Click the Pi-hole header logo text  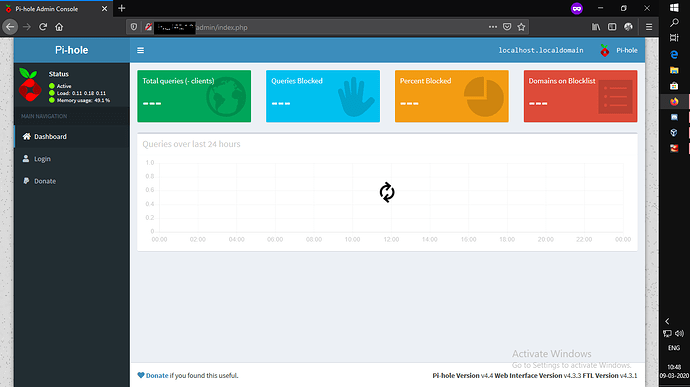tap(72, 50)
